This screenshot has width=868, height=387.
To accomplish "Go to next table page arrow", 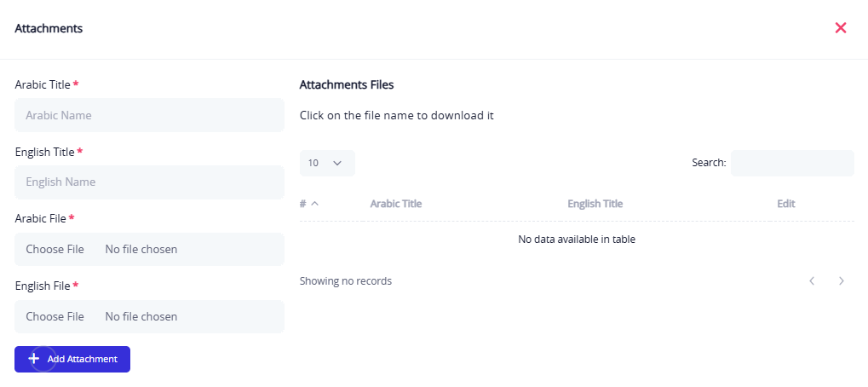I will pos(842,280).
